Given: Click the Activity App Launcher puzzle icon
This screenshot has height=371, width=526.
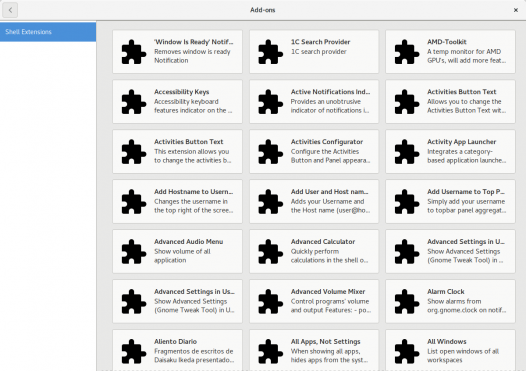Looking at the screenshot, I should (407, 152).
